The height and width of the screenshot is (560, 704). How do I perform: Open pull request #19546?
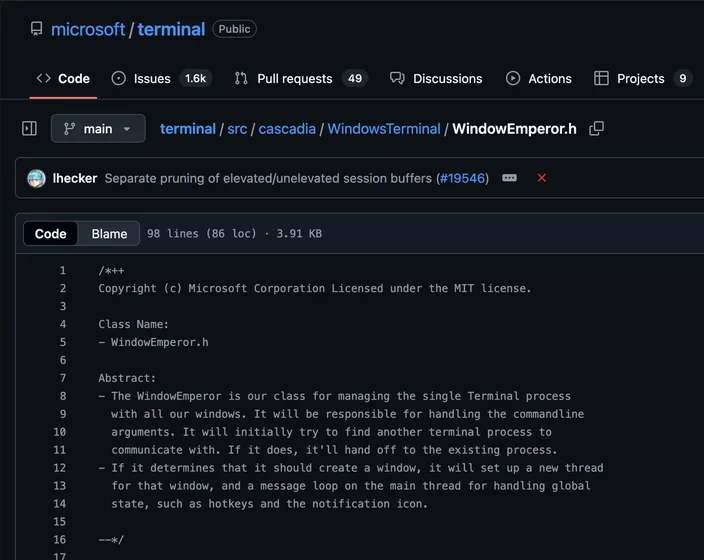pos(462,178)
